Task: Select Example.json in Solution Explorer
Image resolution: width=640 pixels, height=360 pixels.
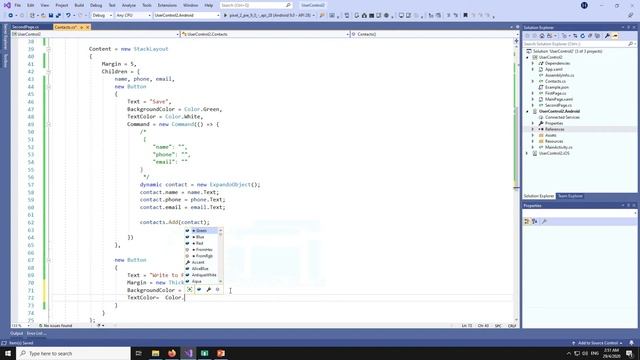Action: coord(556,87)
